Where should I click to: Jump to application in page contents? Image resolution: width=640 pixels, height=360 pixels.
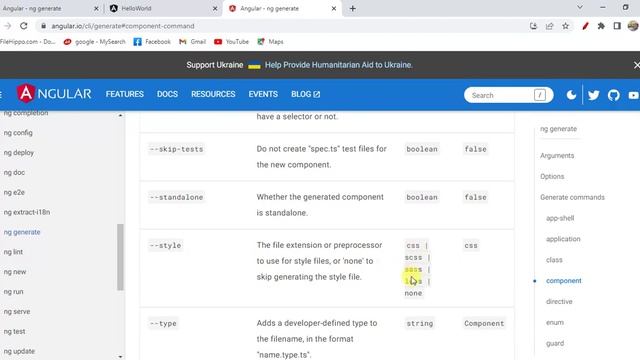coord(563,239)
